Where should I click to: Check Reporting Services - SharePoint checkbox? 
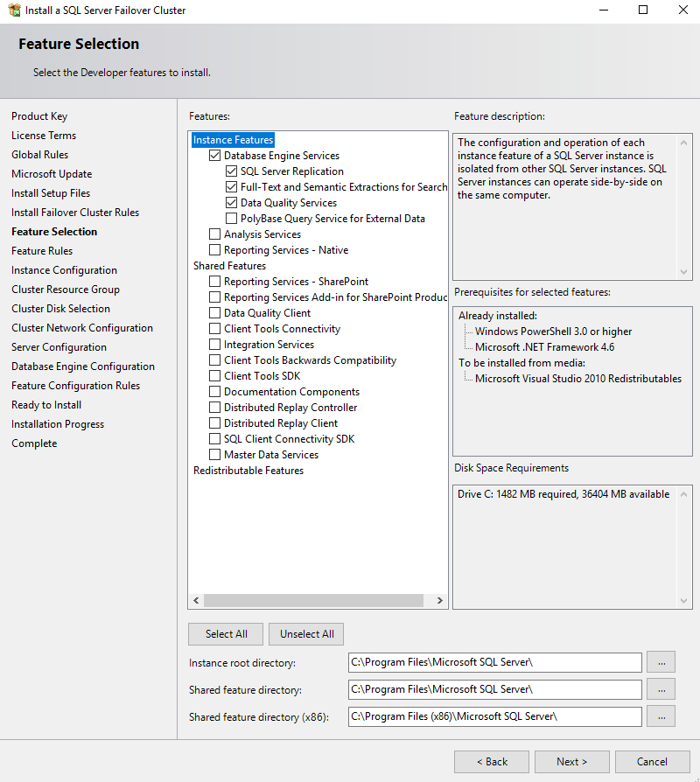point(214,282)
